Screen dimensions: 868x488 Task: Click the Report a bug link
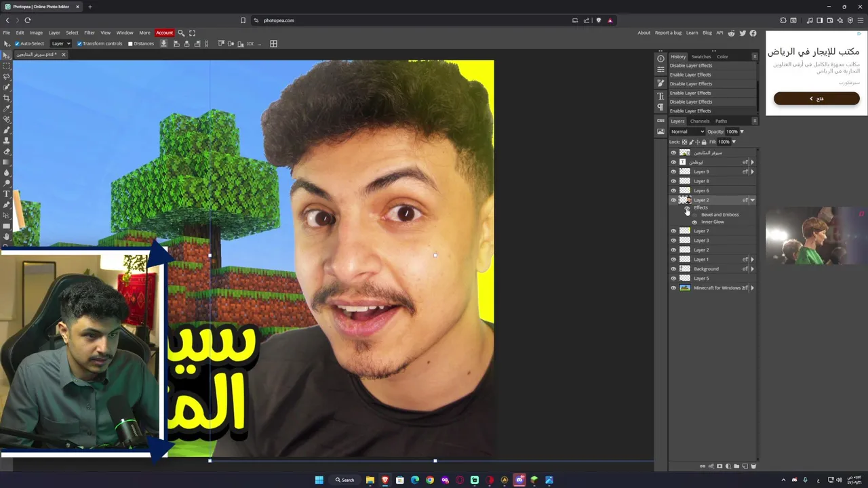668,33
